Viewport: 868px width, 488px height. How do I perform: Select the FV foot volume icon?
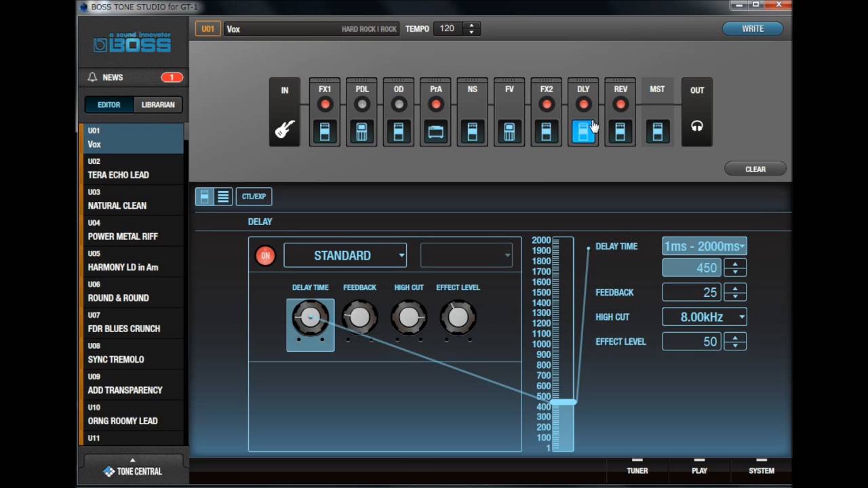509,131
